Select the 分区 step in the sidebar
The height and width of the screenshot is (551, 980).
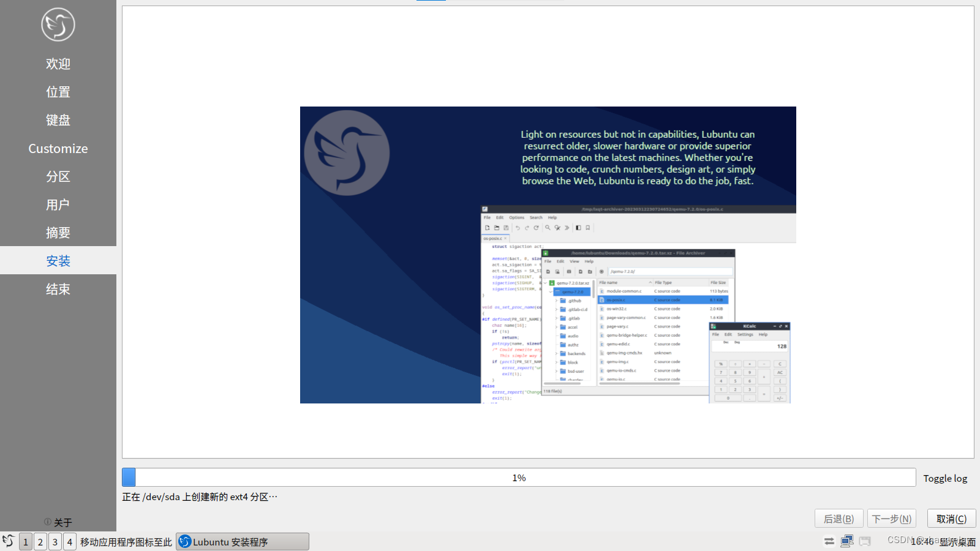point(58,176)
